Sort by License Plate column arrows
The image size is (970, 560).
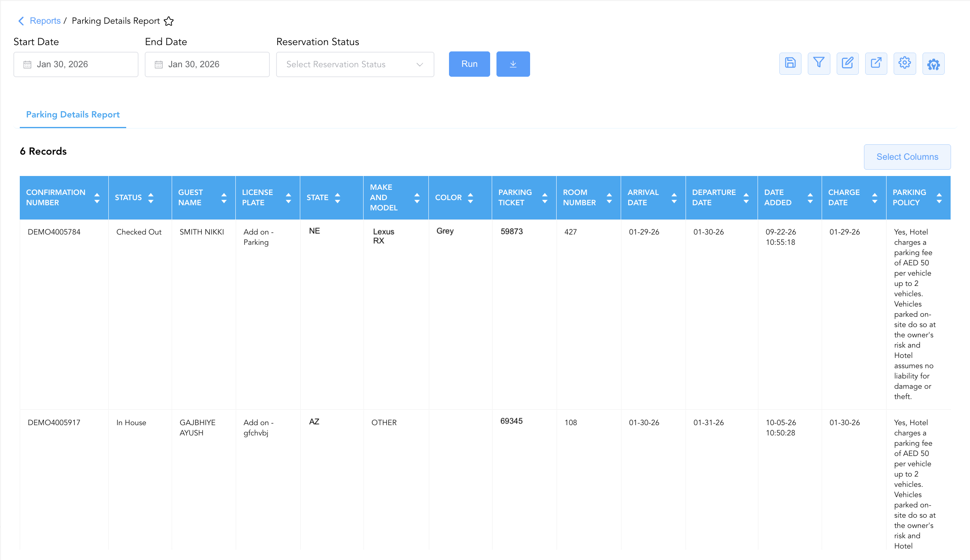point(288,198)
